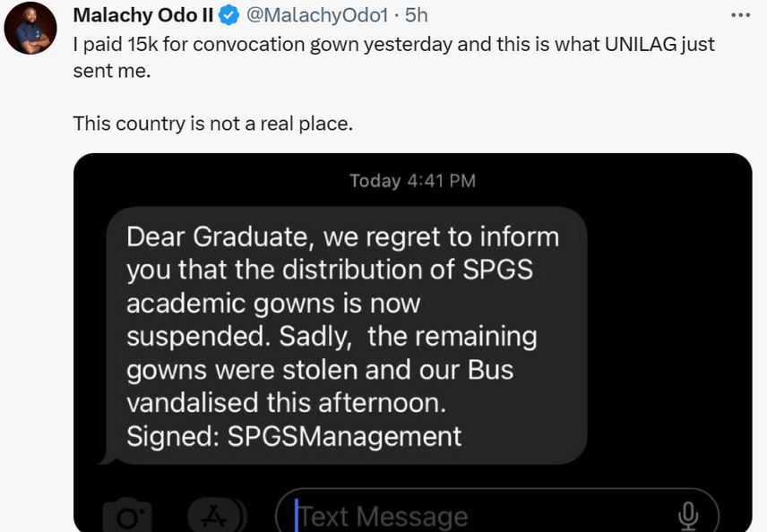
Task: Click the 'vandalised this afternoon' line
Action: (x=286, y=403)
